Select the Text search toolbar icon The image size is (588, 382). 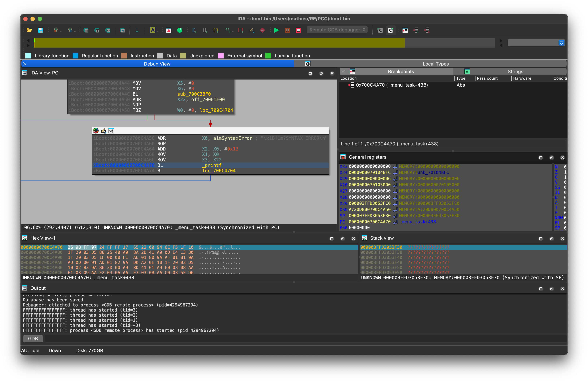[x=97, y=30]
